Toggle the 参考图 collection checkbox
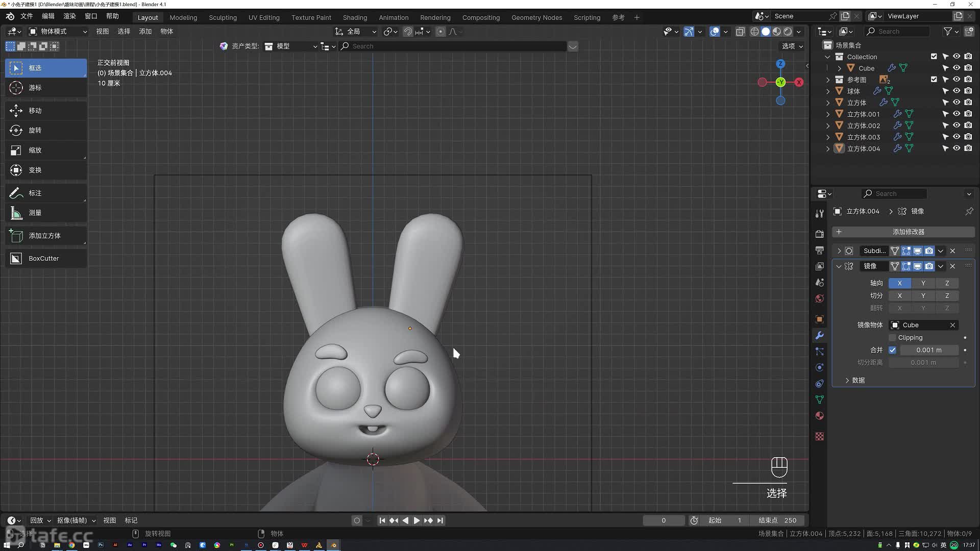The width and height of the screenshot is (980, 551). (934, 80)
